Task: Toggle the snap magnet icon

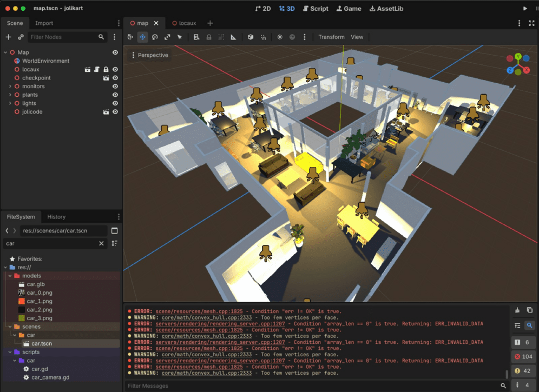Action: click(263, 37)
